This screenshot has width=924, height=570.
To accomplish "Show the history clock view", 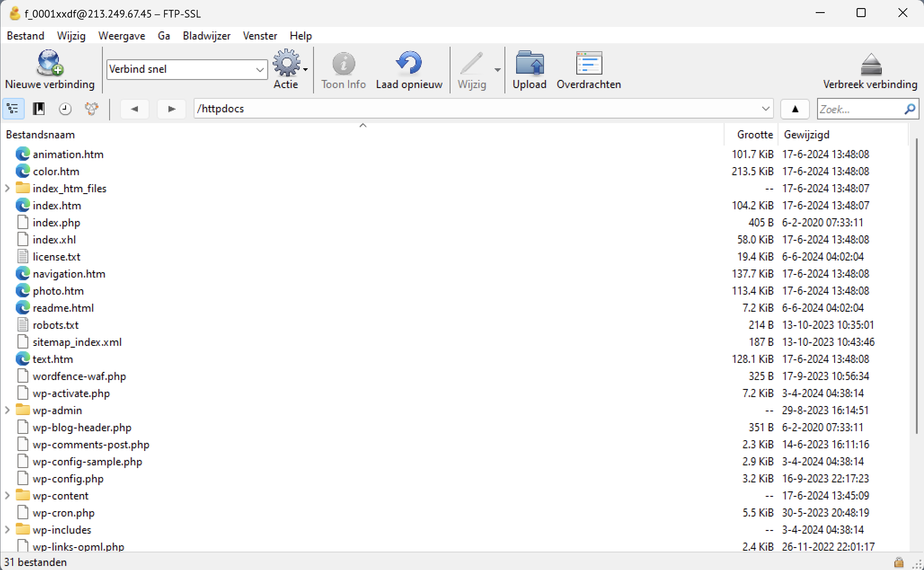I will pyautogui.click(x=65, y=109).
